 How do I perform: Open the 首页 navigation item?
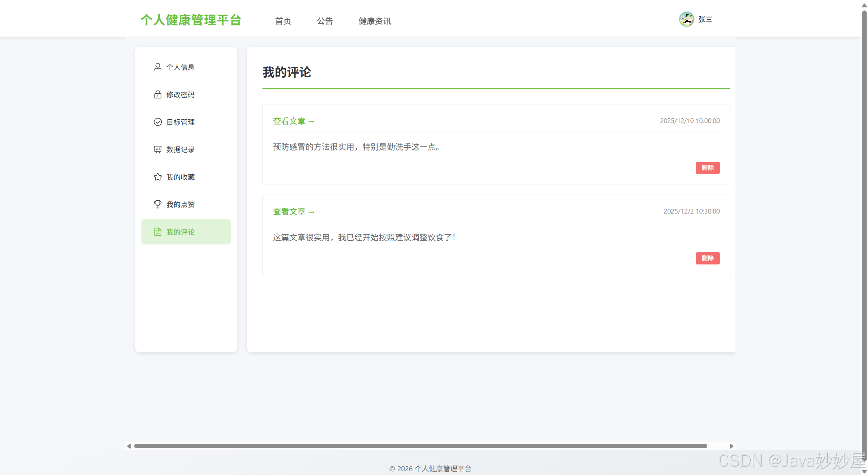click(x=283, y=21)
